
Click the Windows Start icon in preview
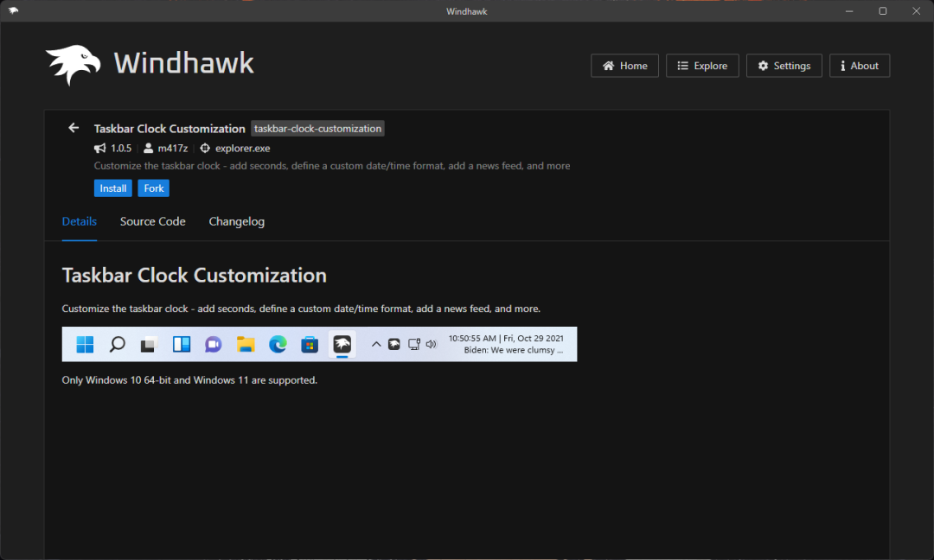pos(85,345)
